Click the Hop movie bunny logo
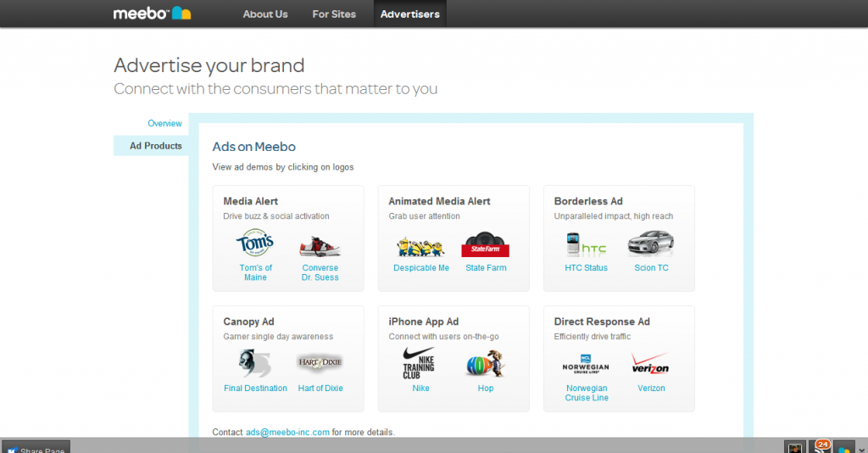 [486, 364]
